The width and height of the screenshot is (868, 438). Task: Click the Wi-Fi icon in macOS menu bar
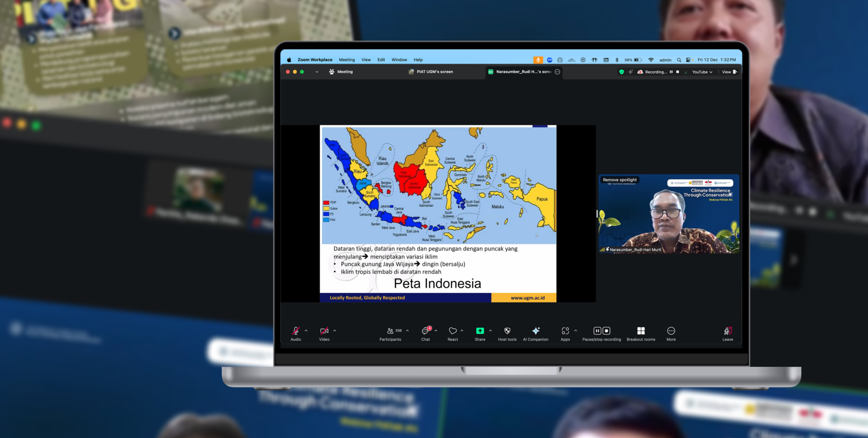point(651,60)
